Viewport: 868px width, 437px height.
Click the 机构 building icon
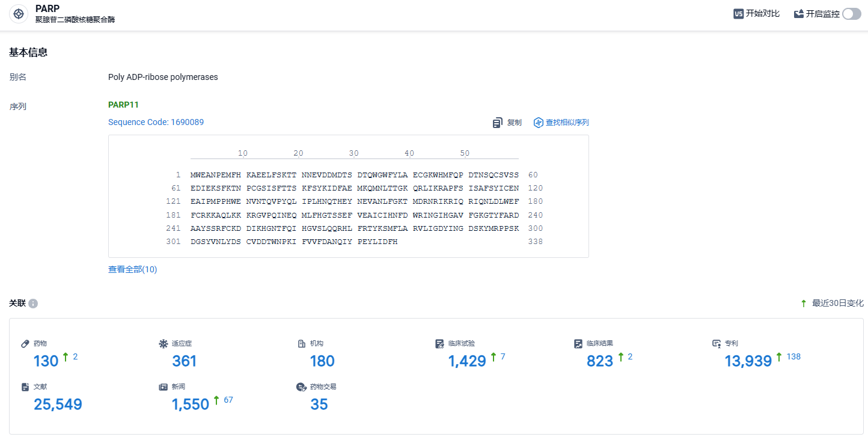[x=302, y=344]
